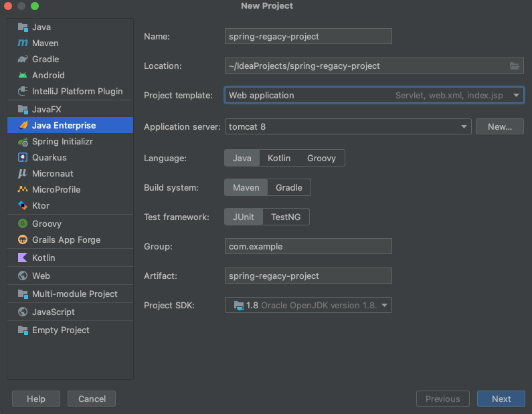Click the Maven 'm' icon
532x414 pixels.
point(23,43)
